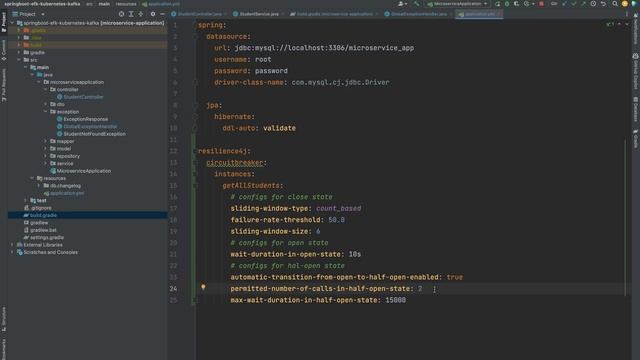Click Collapse All icon in Project panel
This screenshot has height=360, width=640.
click(x=141, y=14)
